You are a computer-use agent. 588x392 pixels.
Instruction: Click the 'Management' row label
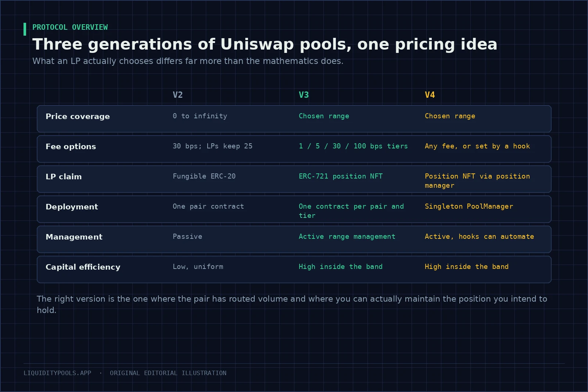(74, 237)
